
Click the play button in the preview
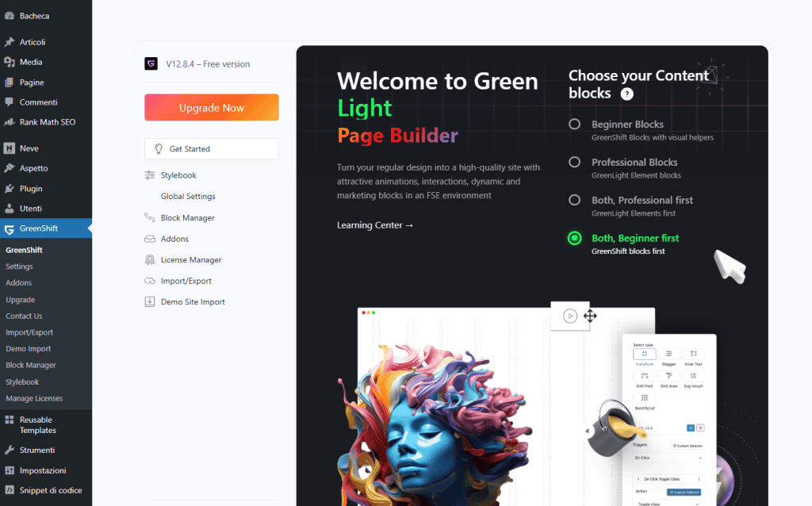tap(569, 316)
